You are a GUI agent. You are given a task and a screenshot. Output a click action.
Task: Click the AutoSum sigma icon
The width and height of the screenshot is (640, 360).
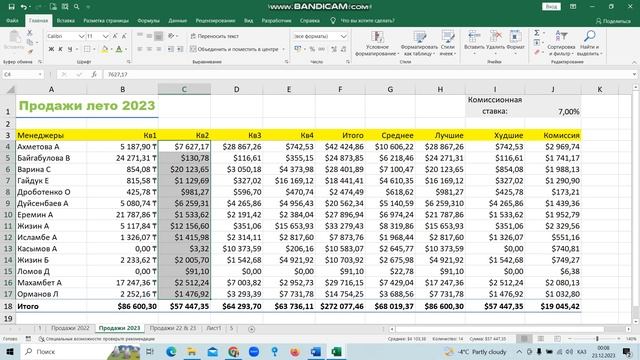pos(537,33)
